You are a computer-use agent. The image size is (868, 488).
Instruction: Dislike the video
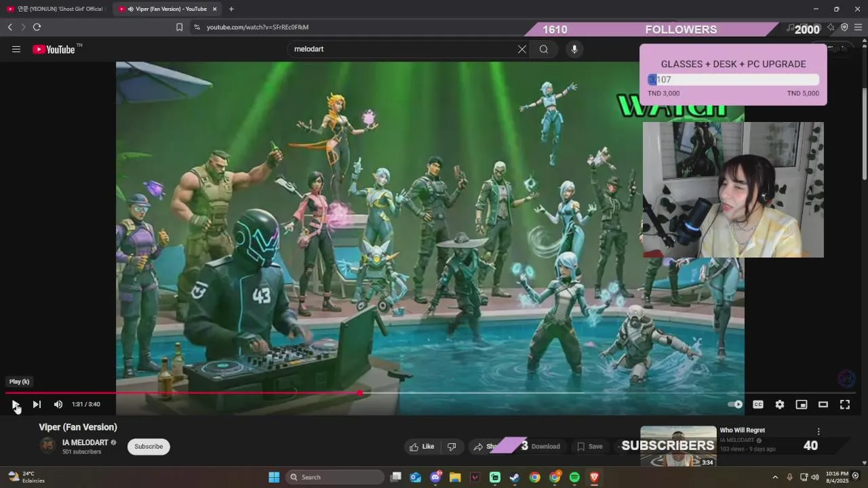[452, 447]
